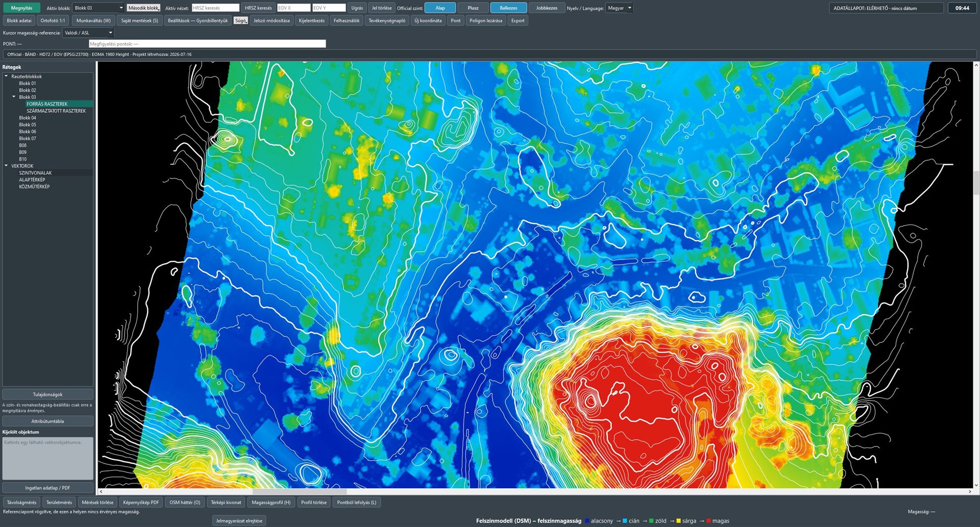Click Munkaváltás (W)
This screenshot has width=980, height=527.
pyautogui.click(x=93, y=21)
